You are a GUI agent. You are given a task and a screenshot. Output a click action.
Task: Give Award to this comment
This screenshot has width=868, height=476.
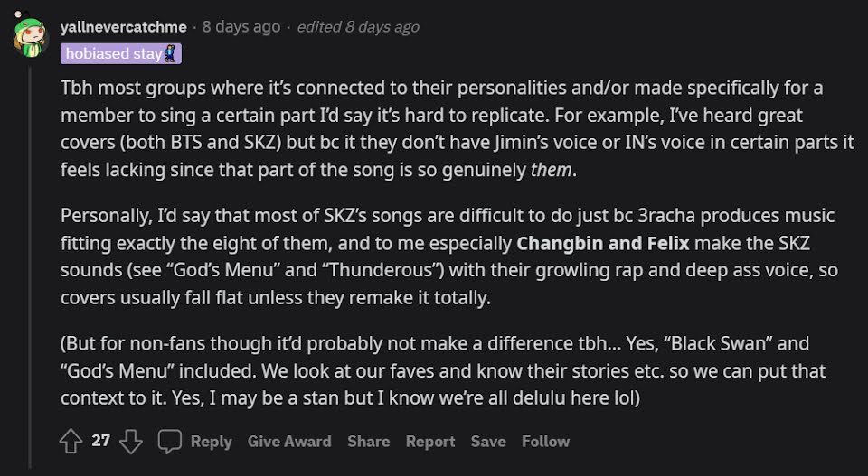[289, 442]
